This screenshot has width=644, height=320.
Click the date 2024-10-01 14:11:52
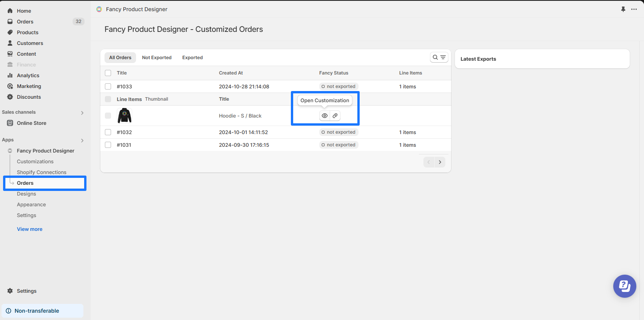(244, 132)
